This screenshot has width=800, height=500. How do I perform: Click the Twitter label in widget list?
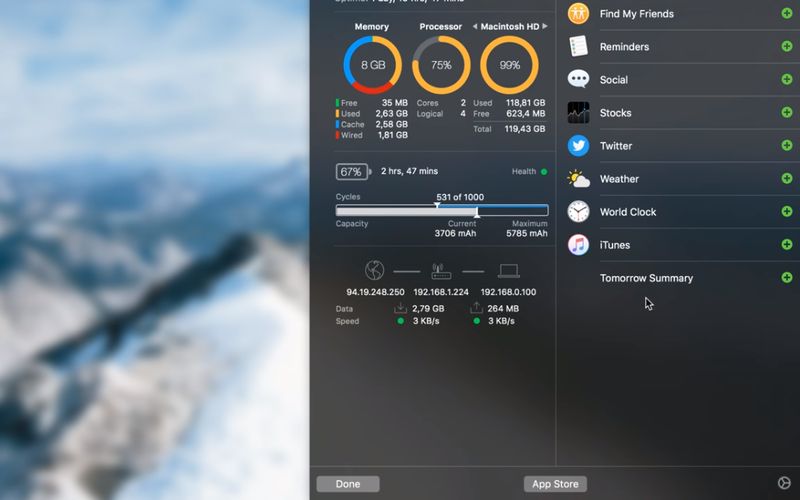[616, 146]
